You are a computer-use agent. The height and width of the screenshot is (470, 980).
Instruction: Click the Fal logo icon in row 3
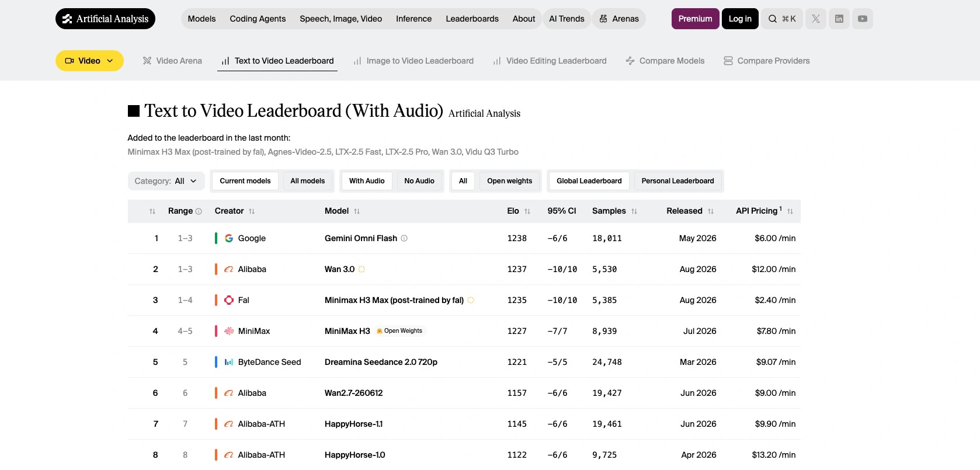(x=229, y=300)
